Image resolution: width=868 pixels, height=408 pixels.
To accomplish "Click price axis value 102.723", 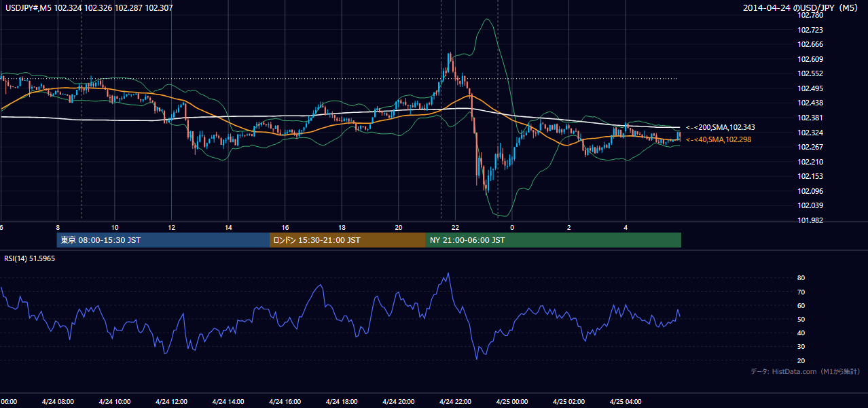I will 810,30.
